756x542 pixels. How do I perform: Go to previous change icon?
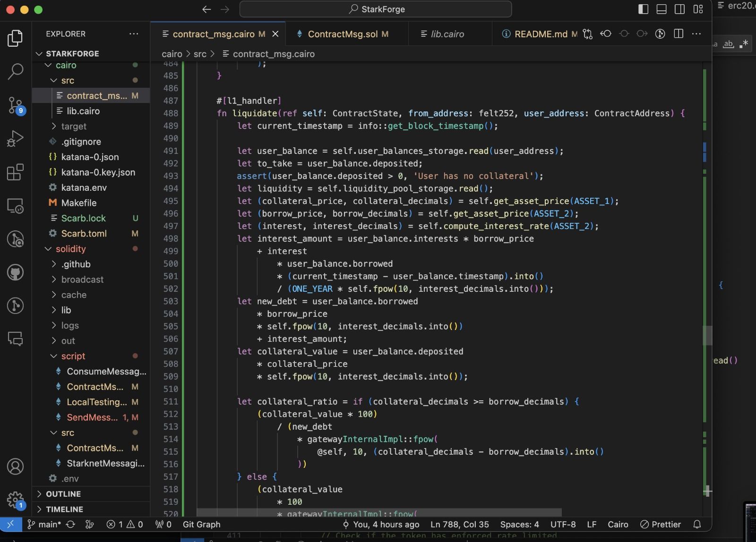(606, 34)
